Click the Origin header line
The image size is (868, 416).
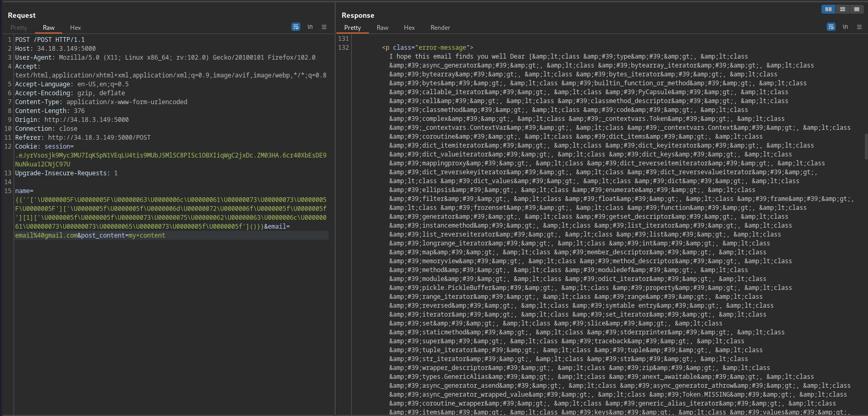tap(72, 120)
